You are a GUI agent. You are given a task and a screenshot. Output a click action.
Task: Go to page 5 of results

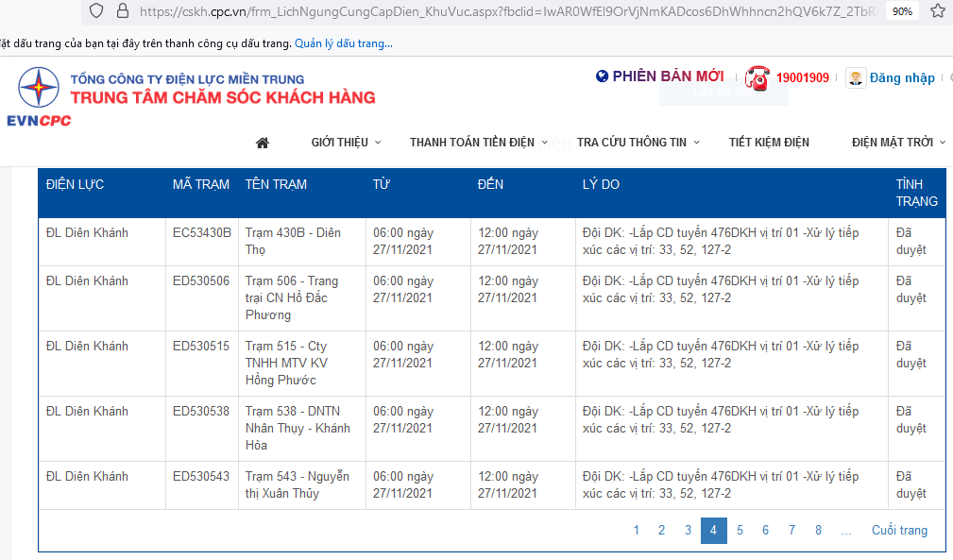740,531
